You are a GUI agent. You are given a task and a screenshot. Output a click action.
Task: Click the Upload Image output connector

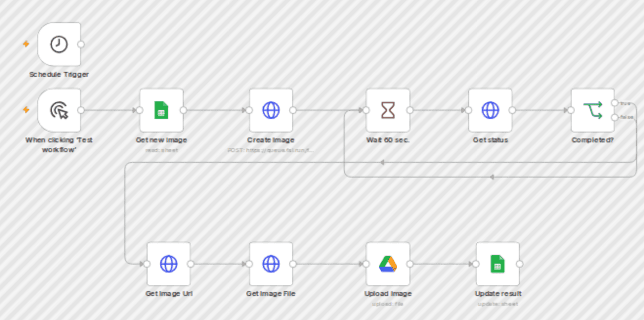(410, 264)
